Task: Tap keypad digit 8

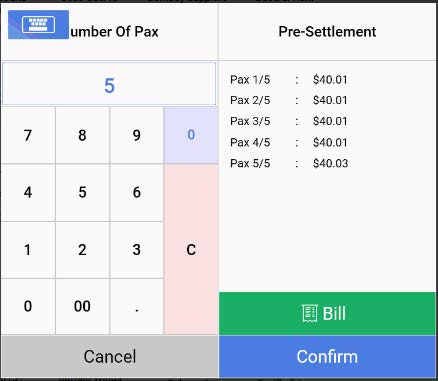Action: [x=82, y=135]
